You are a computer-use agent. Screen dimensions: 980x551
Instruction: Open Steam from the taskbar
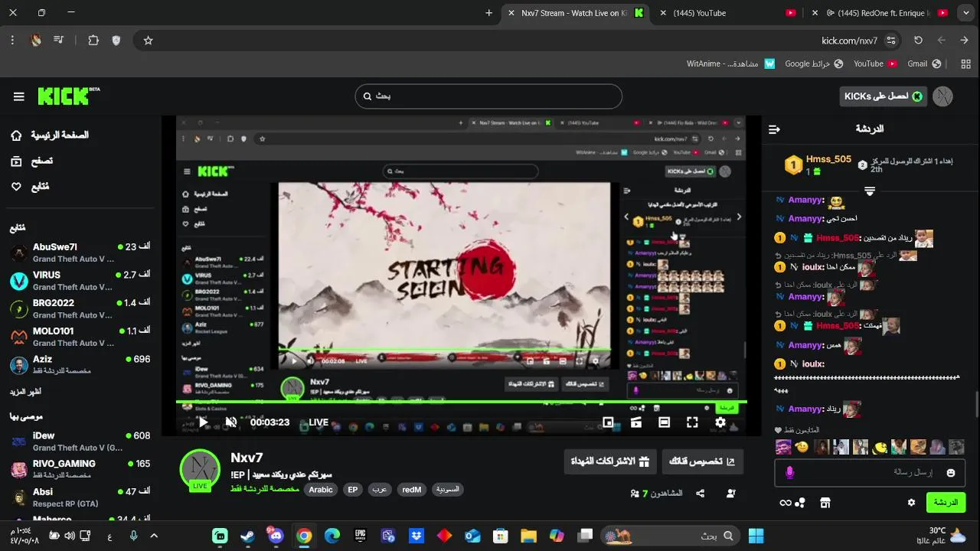coord(248,536)
